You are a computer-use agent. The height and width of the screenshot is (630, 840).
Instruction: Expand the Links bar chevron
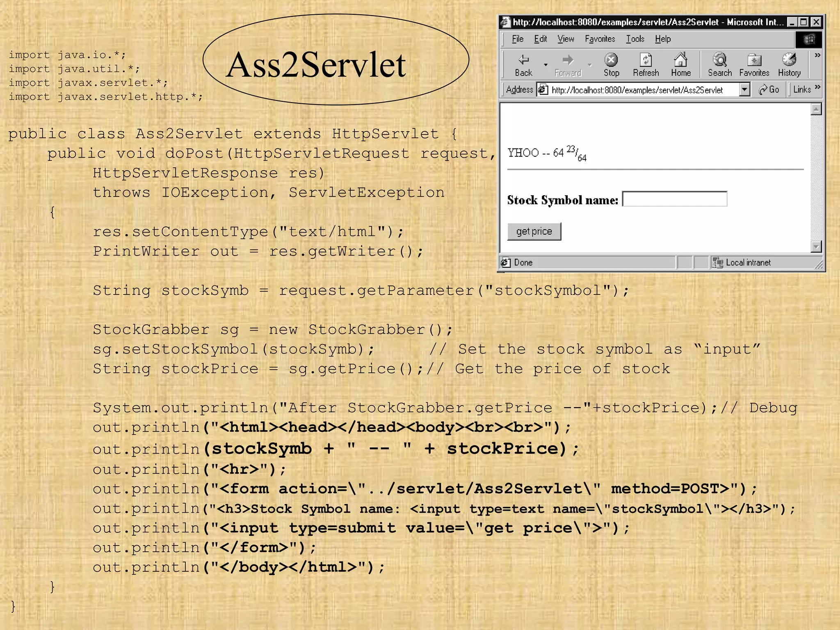pos(817,87)
